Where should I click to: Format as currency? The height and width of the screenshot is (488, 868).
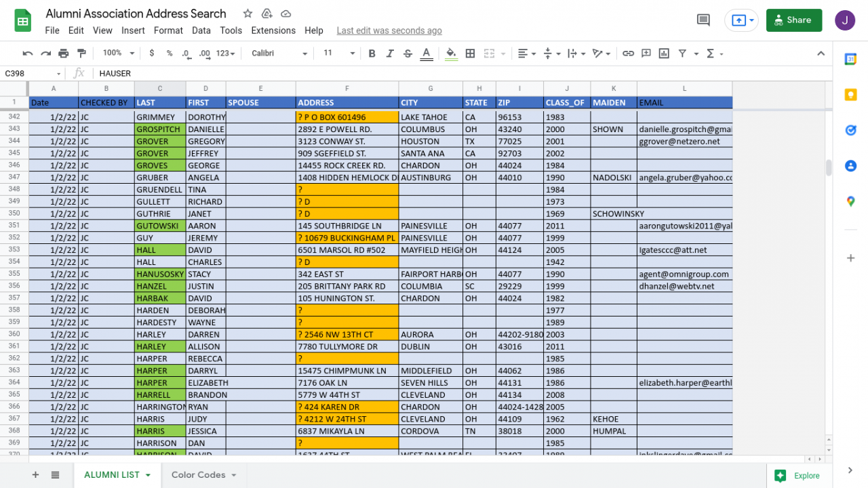click(151, 54)
